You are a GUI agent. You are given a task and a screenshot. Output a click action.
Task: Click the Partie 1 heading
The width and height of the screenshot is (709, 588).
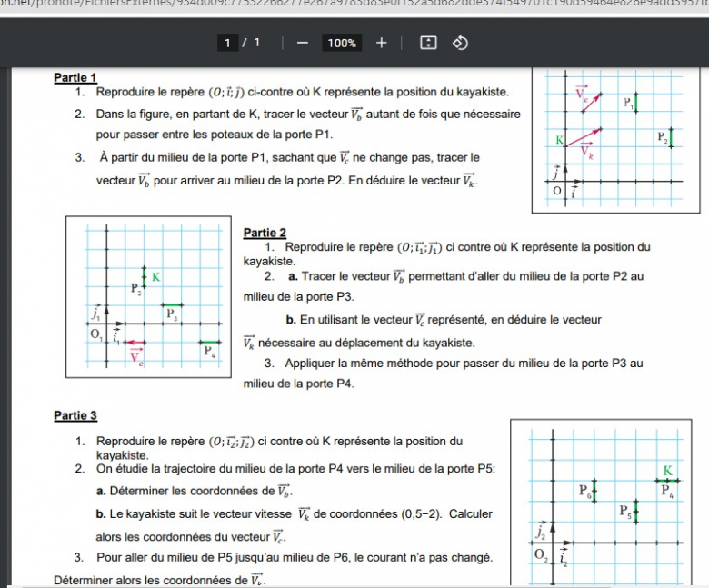click(x=75, y=78)
